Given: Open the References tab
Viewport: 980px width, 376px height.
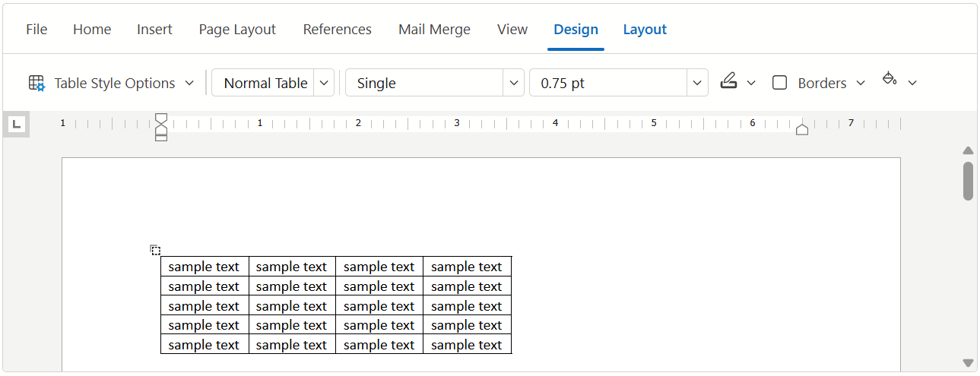Looking at the screenshot, I should click(x=337, y=30).
